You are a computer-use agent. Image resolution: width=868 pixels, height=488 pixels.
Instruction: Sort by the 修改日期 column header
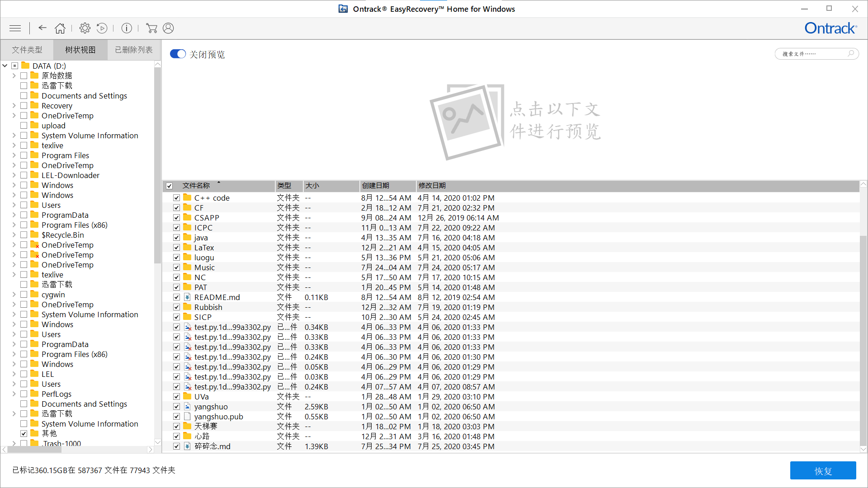pos(637,186)
